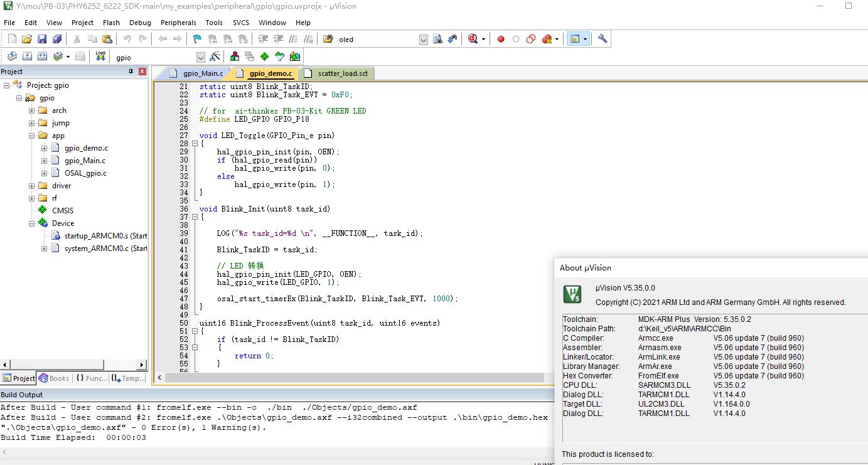This screenshot has height=465, width=868.
Task: Click the Indent selected lines icon
Action: pos(264,39)
